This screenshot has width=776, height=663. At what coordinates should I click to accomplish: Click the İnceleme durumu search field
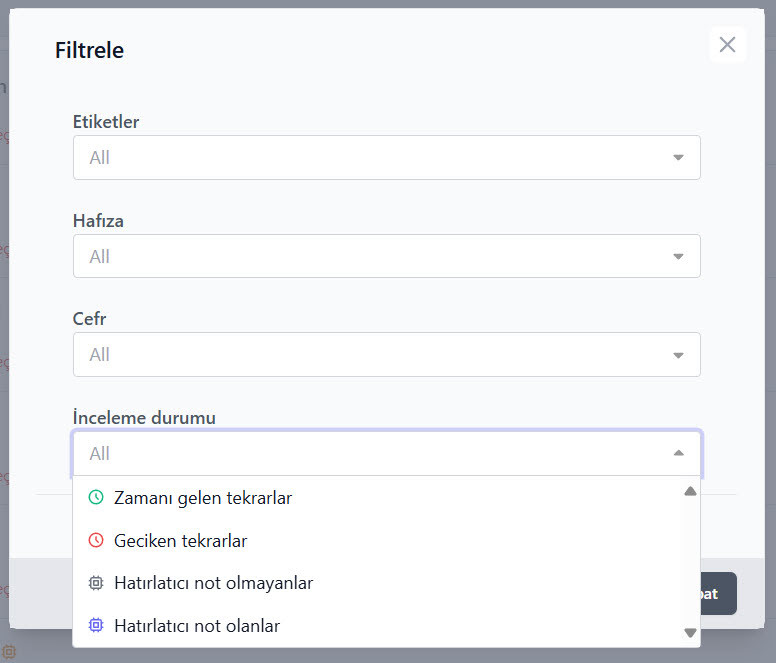pyautogui.click(x=370, y=454)
